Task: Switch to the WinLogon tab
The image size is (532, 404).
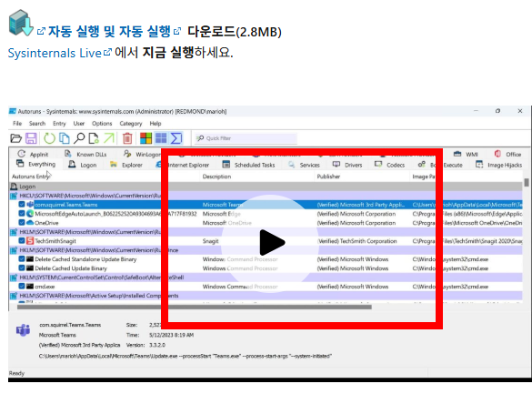Action: tap(142, 154)
